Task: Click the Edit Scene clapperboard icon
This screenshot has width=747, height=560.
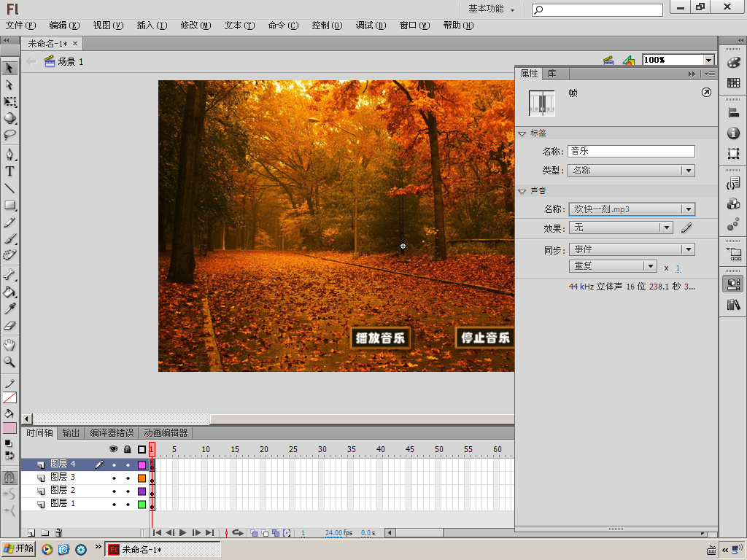Action: [608, 61]
